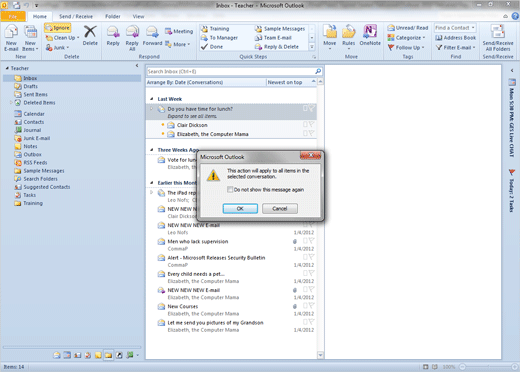The height and width of the screenshot is (372, 520).
Task: Select the Team E-mail quick step
Action: click(273, 38)
